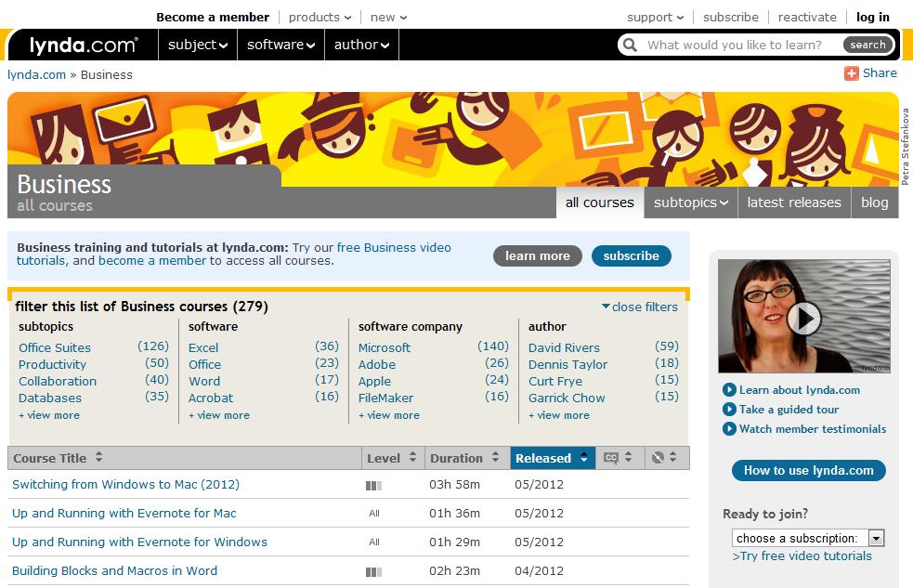Expand view more under subtopics

[x=49, y=415]
